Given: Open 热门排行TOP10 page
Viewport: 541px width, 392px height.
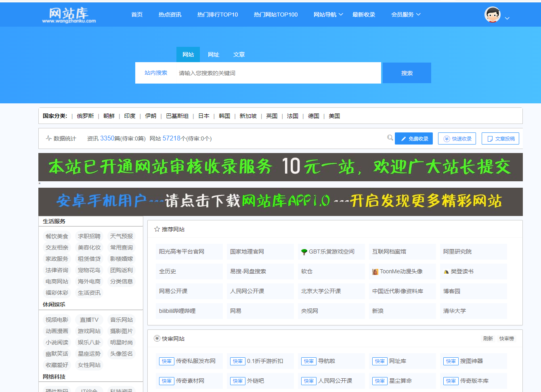Looking at the screenshot, I should 218,15.
